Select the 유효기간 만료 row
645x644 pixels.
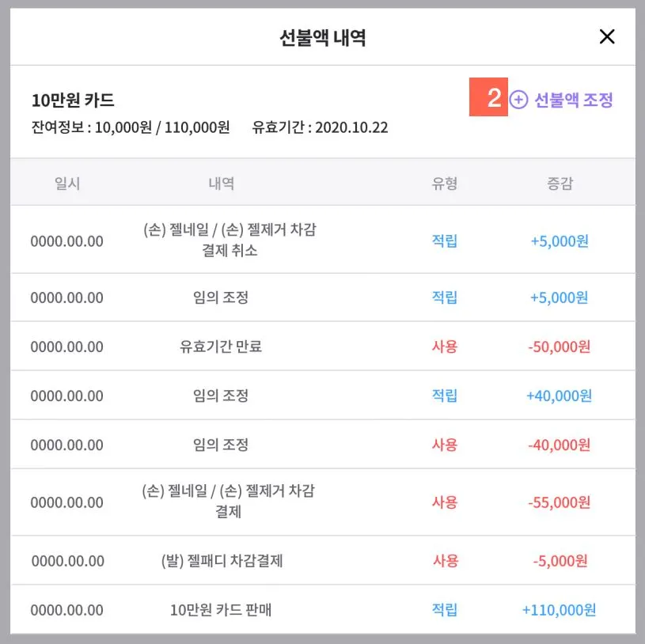323,347
